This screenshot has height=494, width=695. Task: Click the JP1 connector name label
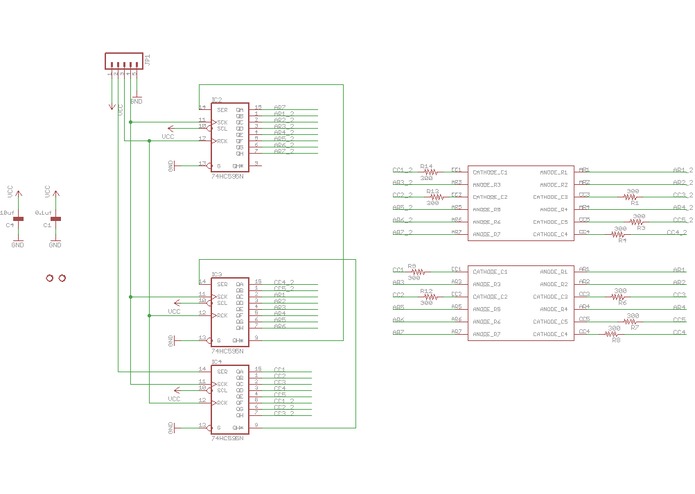pyautogui.click(x=148, y=60)
